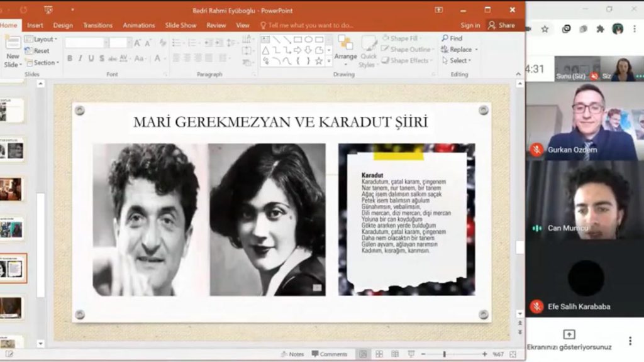Click the zoom out minus button
The height and width of the screenshot is (362, 644).
point(423,354)
